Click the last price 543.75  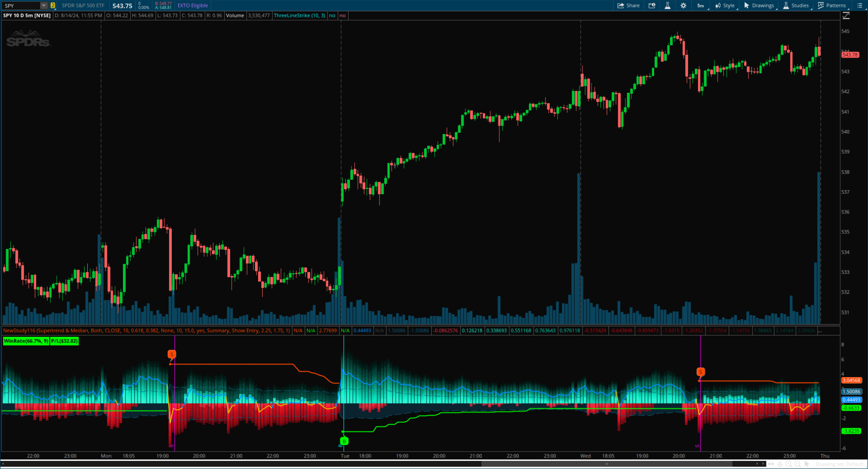tap(122, 5)
